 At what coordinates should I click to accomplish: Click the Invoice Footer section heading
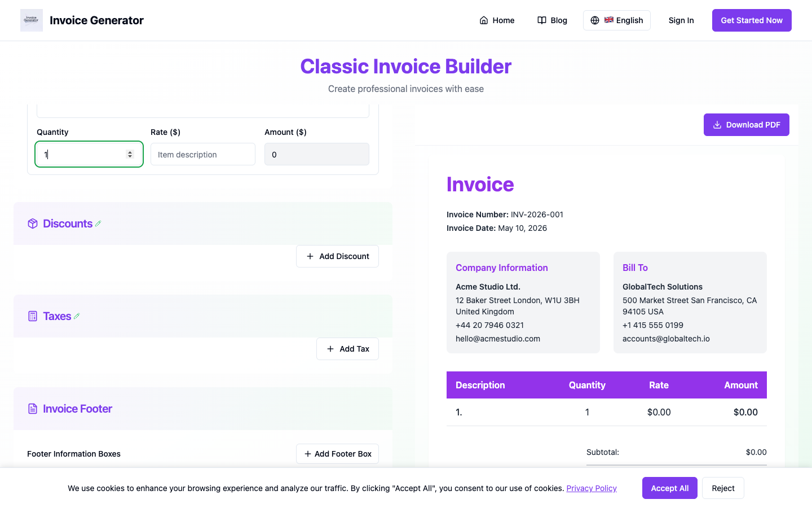pyautogui.click(x=77, y=409)
